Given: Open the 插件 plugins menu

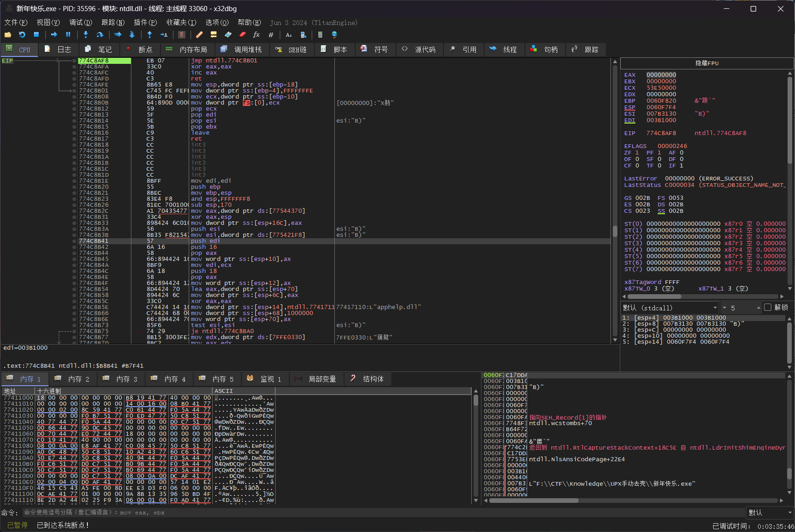Looking at the screenshot, I should click(x=145, y=22).
